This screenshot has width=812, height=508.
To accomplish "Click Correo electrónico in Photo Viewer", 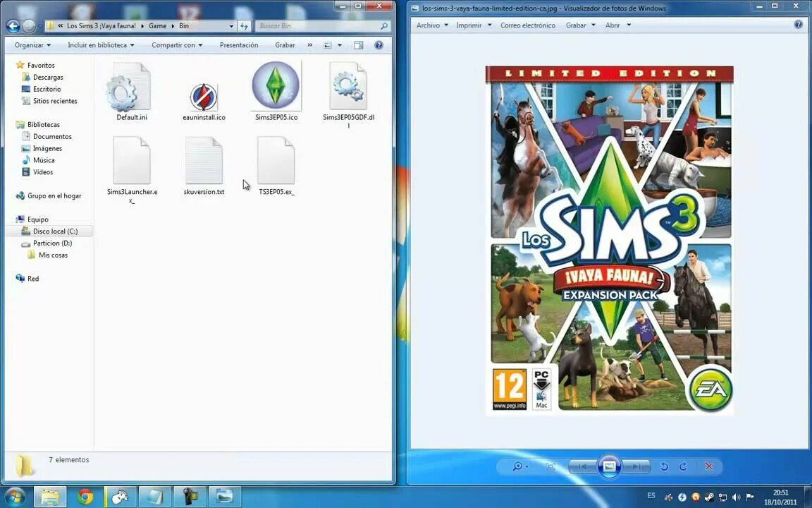I will click(528, 25).
